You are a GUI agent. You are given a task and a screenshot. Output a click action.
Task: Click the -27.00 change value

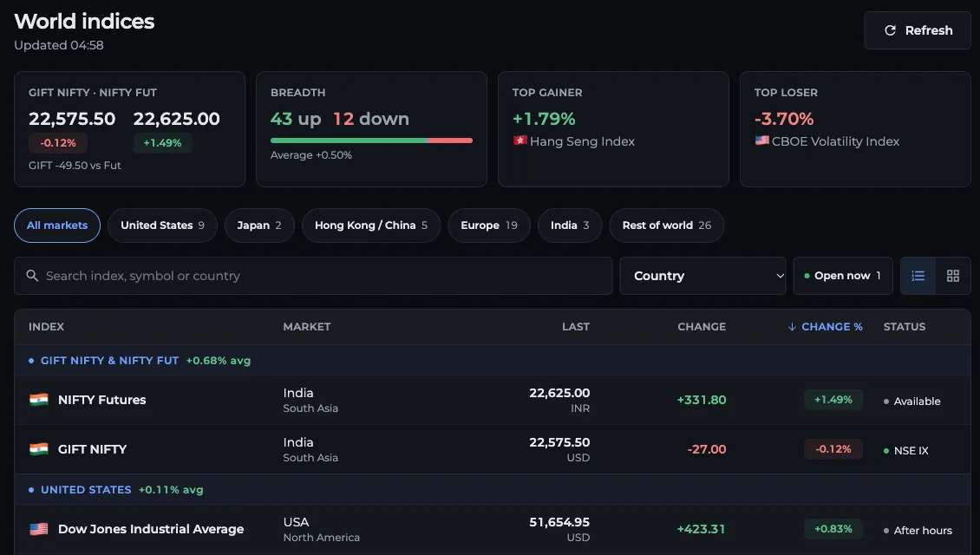(x=707, y=449)
